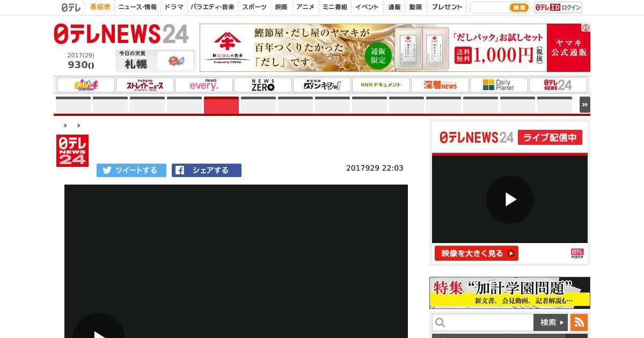Open the 映画 menu item

281,8
